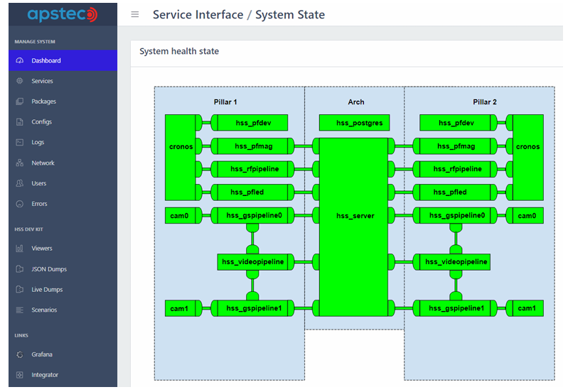Open the Scenarios menu entry
This screenshot has height=392, width=568.
[x=44, y=310]
